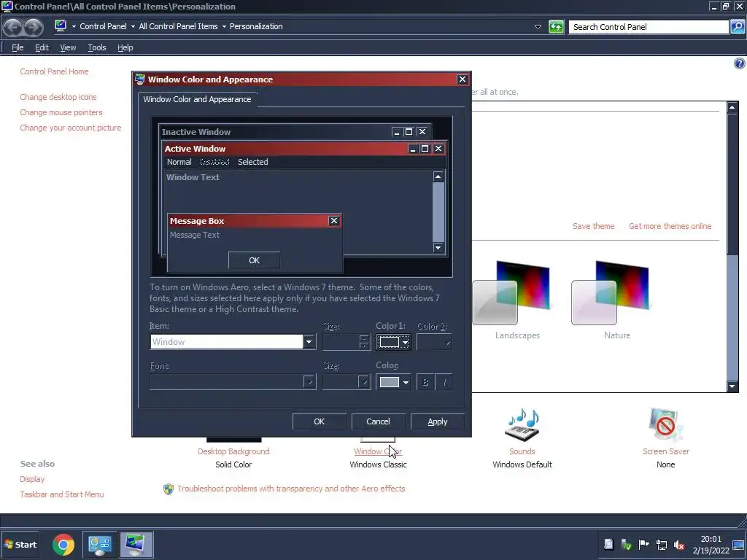Toggle the Italic font button
Screen dimensions: 747x560
pos(444,382)
